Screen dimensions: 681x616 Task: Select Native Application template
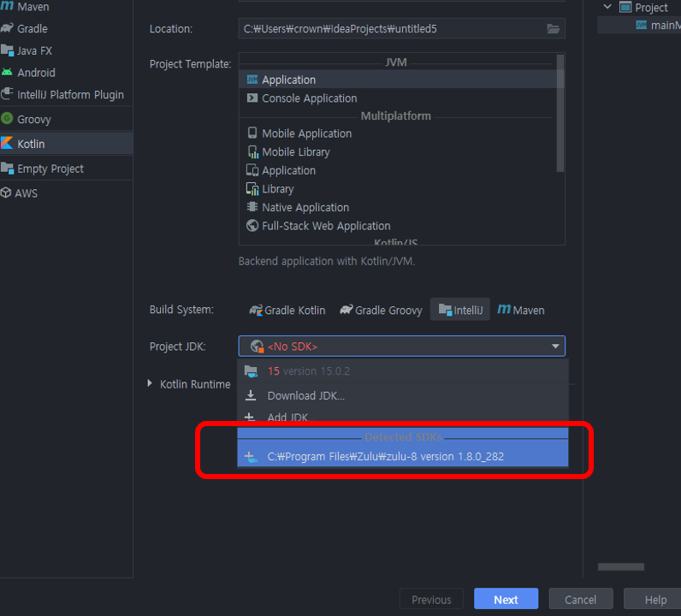pos(398,207)
